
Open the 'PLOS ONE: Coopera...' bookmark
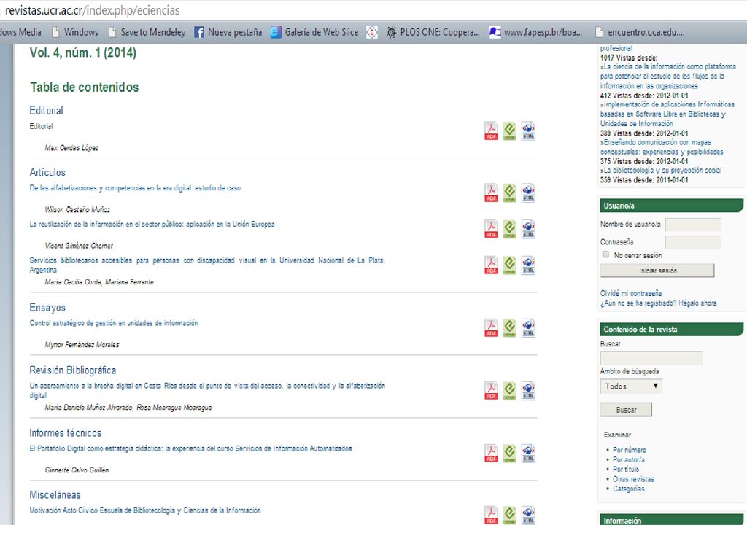click(x=433, y=32)
